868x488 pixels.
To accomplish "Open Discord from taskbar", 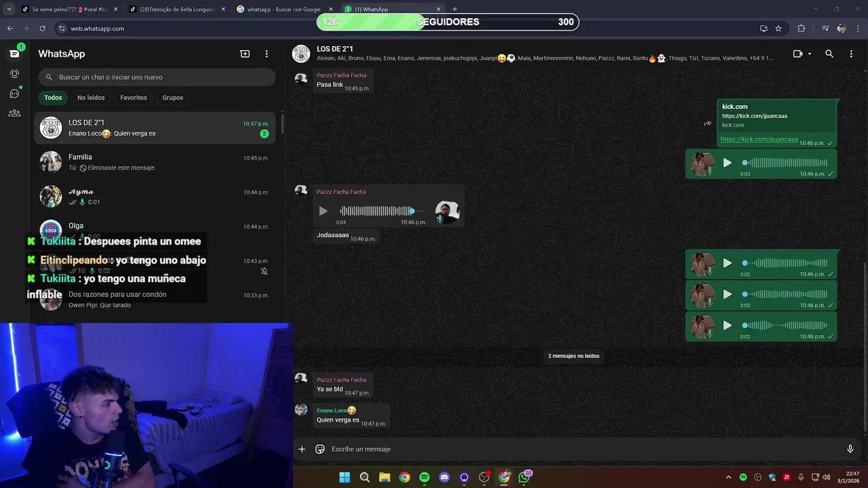I will point(444,477).
